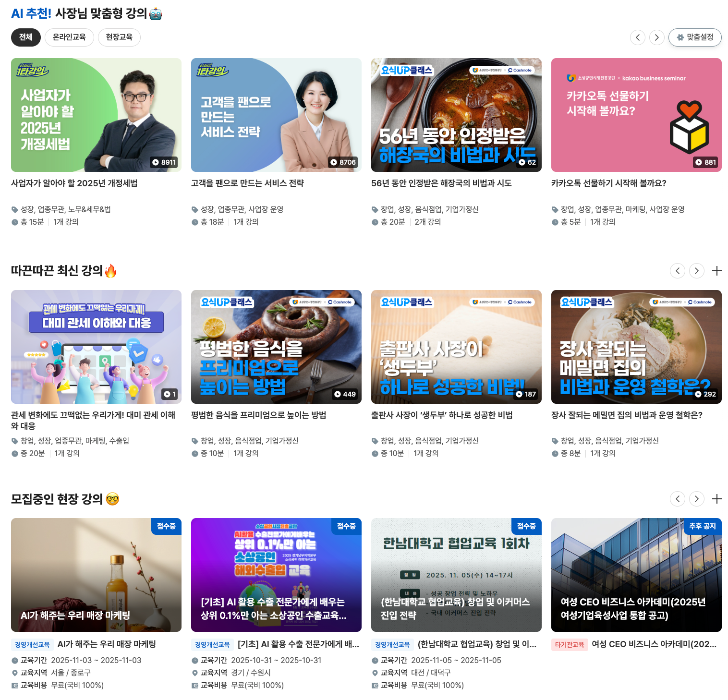Click the location pin icon for 서울 / 종로구
Screen dimensions: 728x700
[15, 673]
